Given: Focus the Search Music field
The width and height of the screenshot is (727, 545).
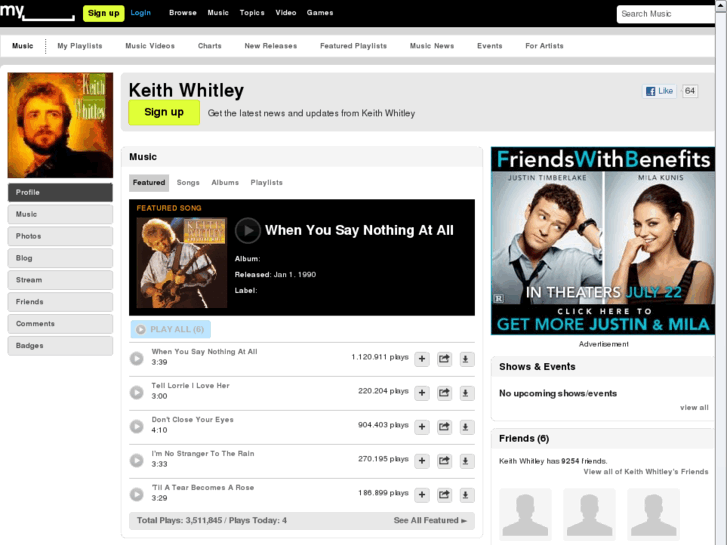Looking at the screenshot, I should click(x=666, y=14).
